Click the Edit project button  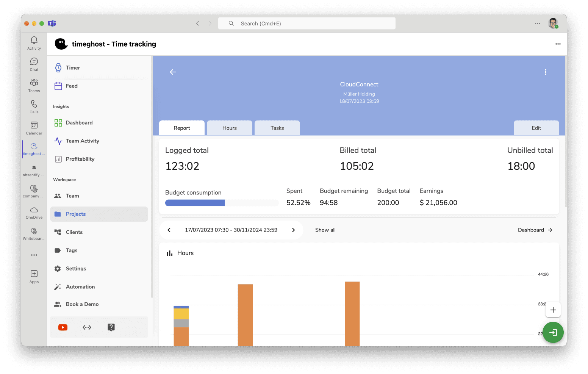[x=536, y=128]
